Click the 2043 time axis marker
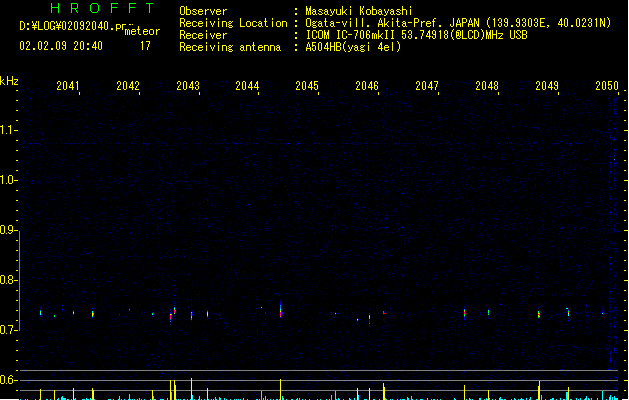This screenshot has height=400, width=629. click(x=188, y=86)
